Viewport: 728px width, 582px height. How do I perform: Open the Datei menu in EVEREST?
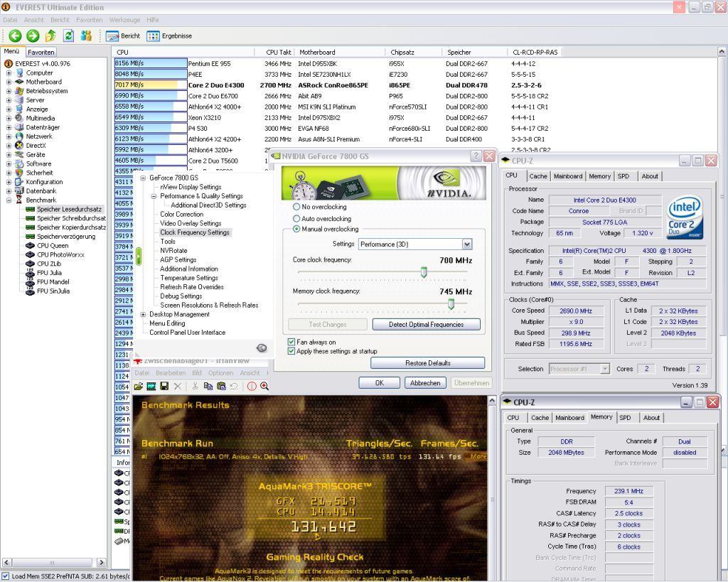tap(10, 20)
